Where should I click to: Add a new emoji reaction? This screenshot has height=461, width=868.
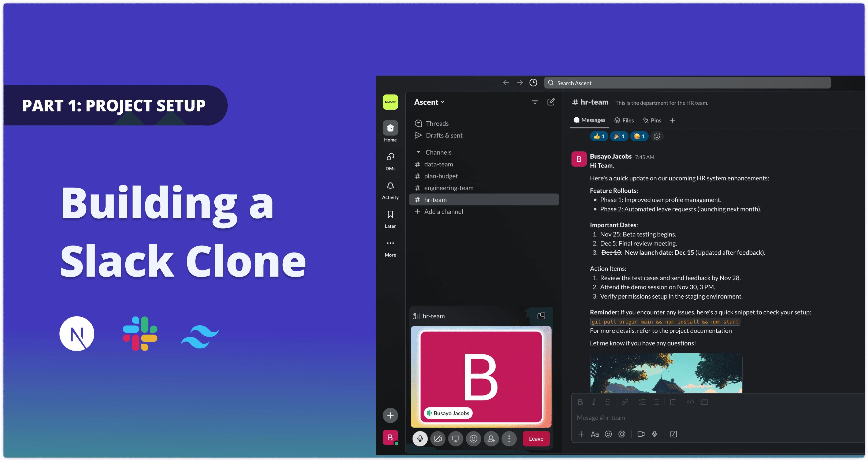657,136
